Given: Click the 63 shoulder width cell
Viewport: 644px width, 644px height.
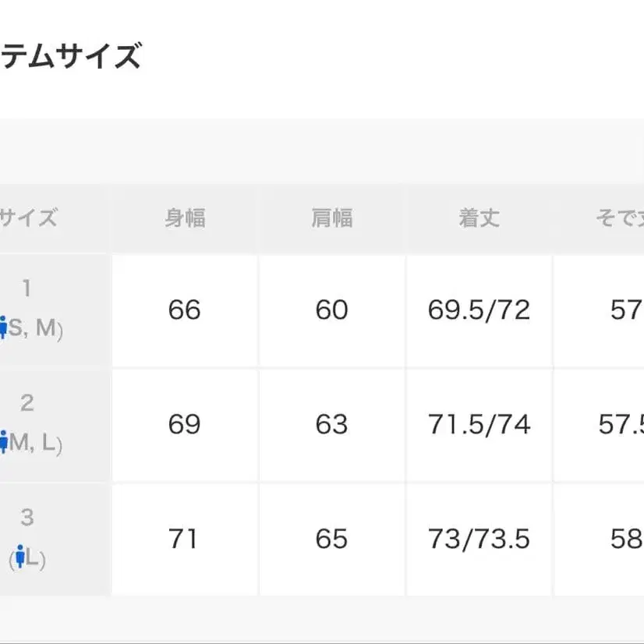Looking at the screenshot, I should pyautogui.click(x=332, y=425).
